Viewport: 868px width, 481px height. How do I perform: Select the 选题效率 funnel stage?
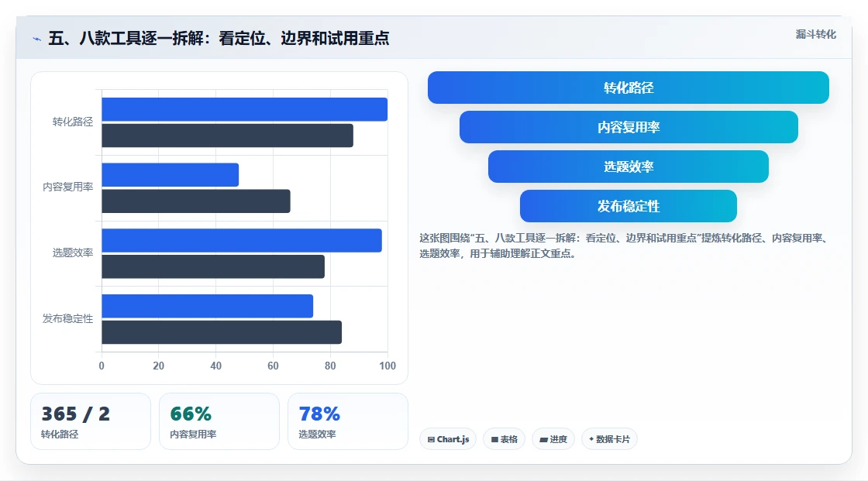point(629,167)
